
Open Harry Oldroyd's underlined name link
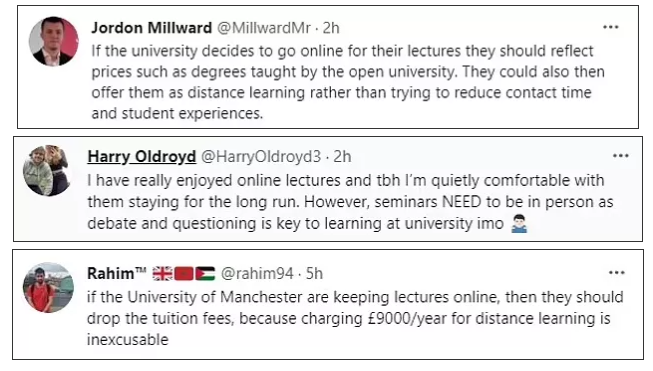(142, 157)
